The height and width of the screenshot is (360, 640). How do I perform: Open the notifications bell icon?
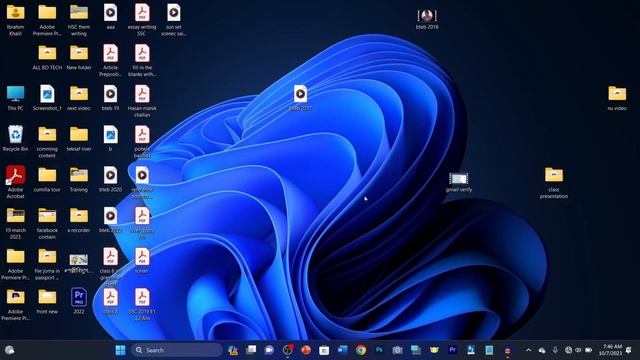[x=629, y=350]
